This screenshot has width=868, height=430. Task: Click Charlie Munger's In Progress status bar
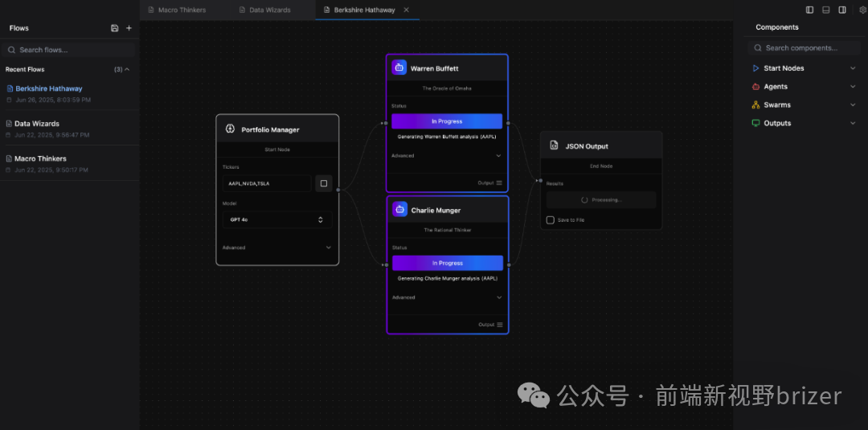[x=448, y=263]
